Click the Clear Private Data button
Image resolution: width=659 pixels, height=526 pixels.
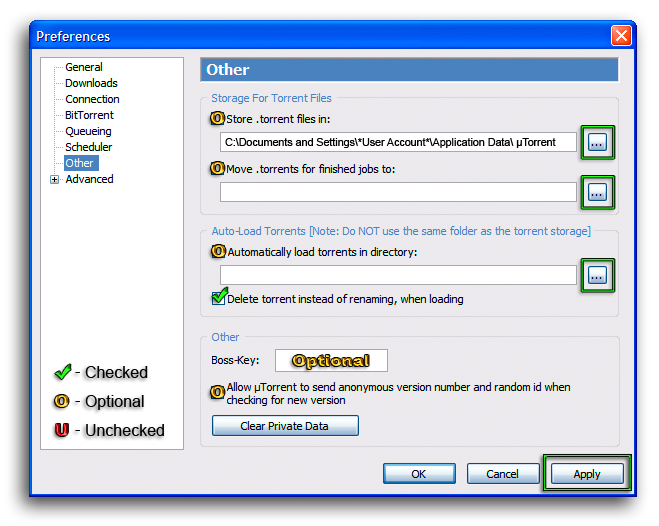285,426
